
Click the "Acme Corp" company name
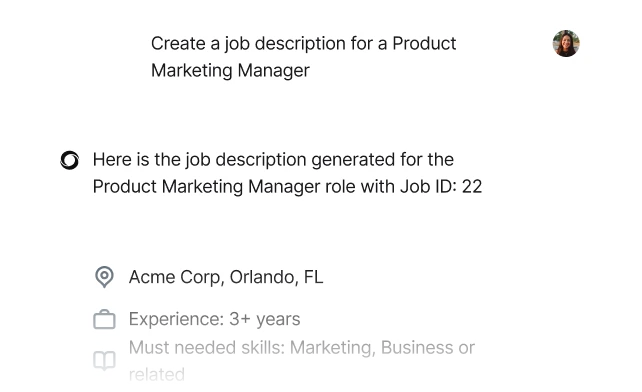175,277
